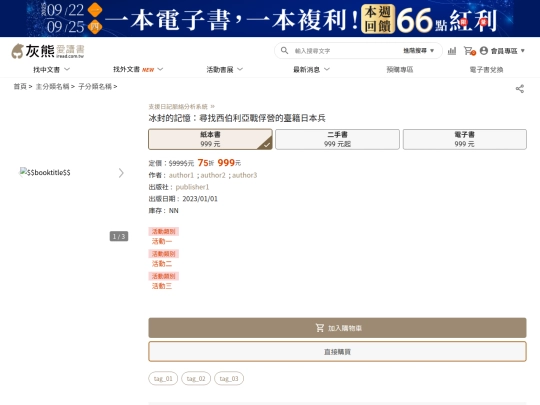540x405 pixels.
Task: Expand the 找中文書 menu
Action: 51,70
